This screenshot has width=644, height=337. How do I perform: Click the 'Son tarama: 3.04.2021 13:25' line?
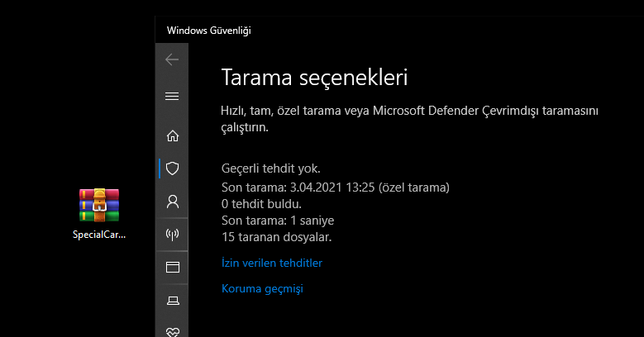(335, 187)
